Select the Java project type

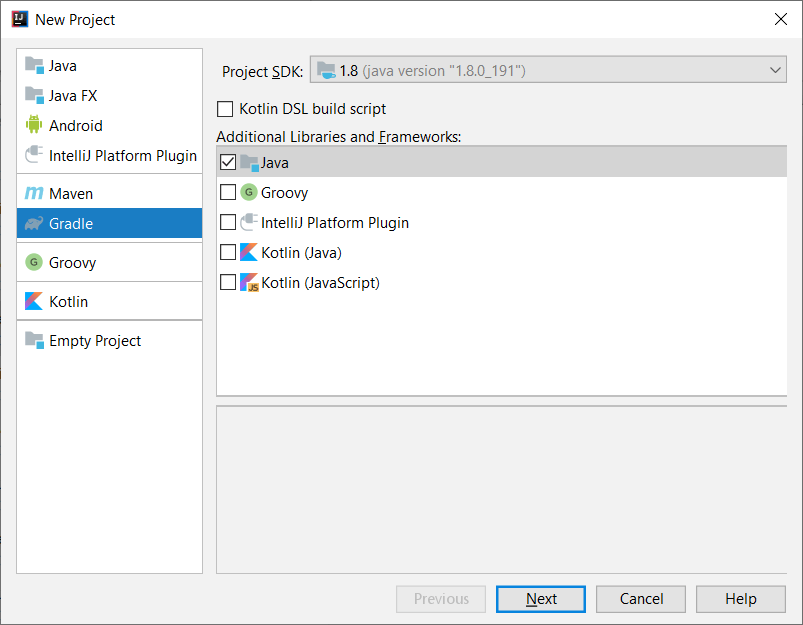[110, 66]
